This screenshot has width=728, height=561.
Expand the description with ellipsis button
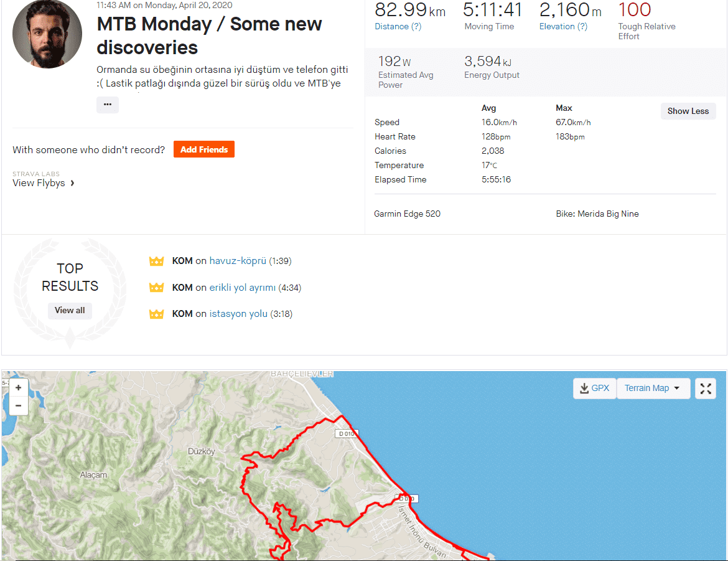(107, 105)
